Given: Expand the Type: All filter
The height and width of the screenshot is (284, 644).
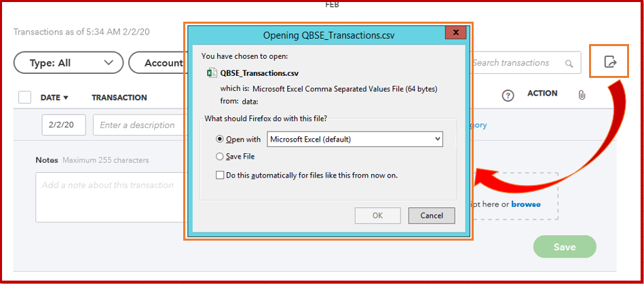Looking at the screenshot, I should [69, 63].
